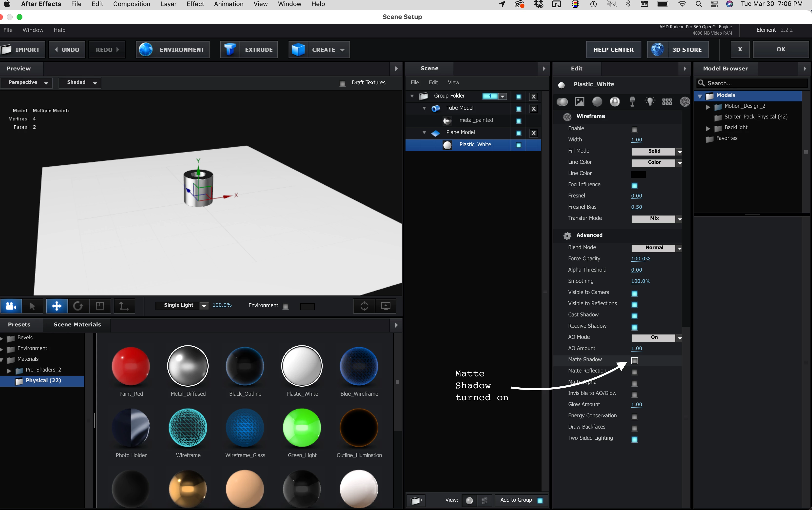Viewport: 812px width, 510px height.
Task: Click the Extrude tool icon
Action: coord(230,49)
